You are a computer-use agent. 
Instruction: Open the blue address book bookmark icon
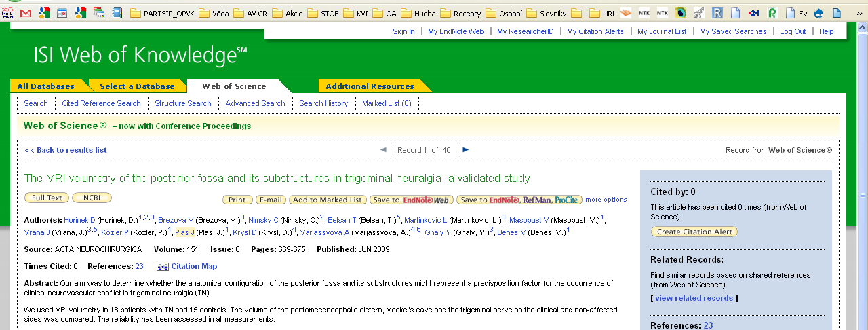click(117, 12)
